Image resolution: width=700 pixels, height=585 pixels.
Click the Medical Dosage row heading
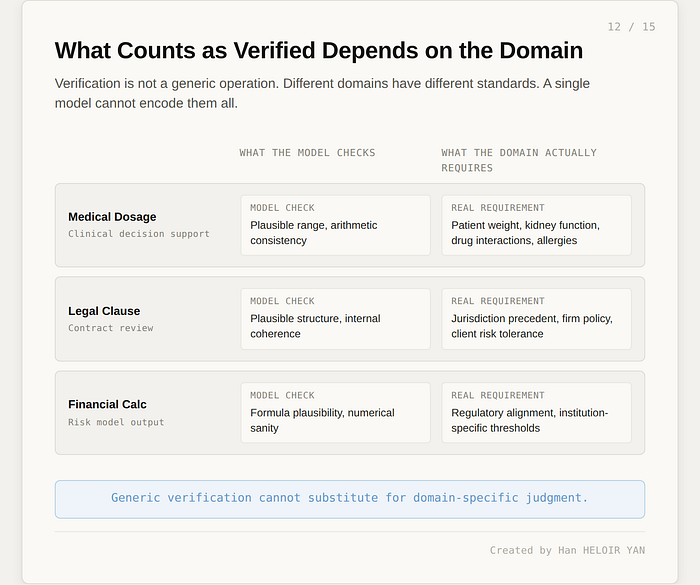tap(112, 217)
